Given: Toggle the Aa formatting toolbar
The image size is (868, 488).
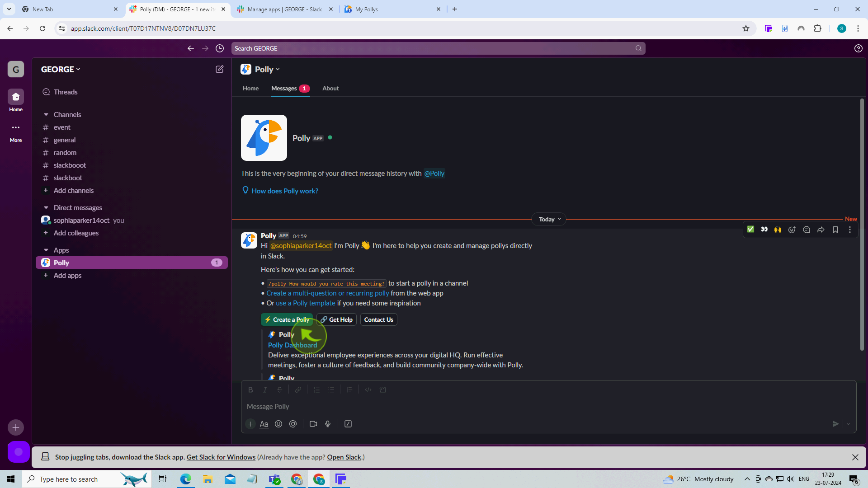Looking at the screenshot, I should tap(264, 424).
